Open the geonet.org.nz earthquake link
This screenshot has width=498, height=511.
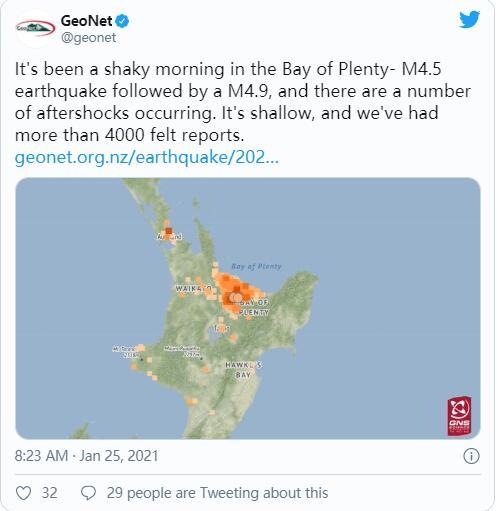[x=147, y=157]
